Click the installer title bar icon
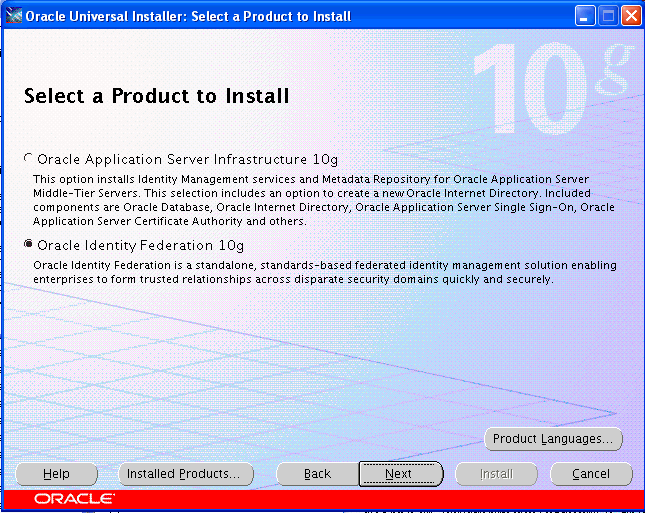This screenshot has height=513, width=645. pos(13,16)
